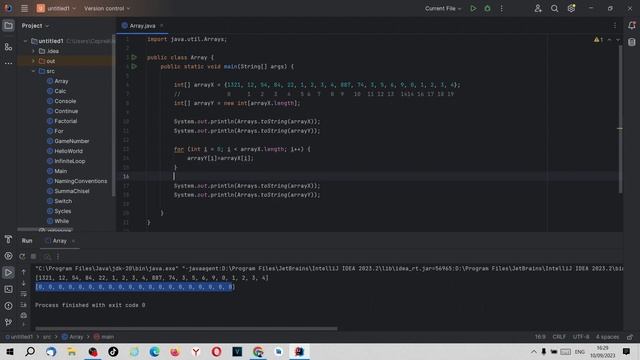640x360 pixels.
Task: Toggle scroll to end of console
Action: [x=24, y=304]
